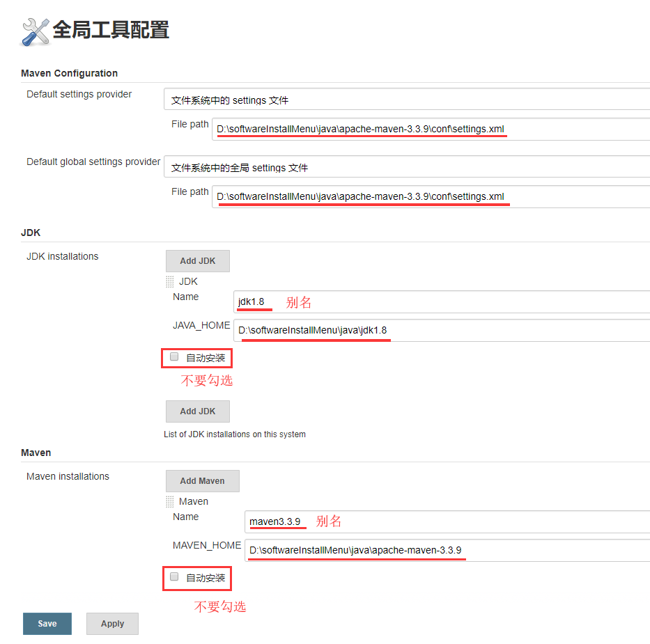The width and height of the screenshot is (650, 644).
Task: Click the Add Maven button
Action: [202, 481]
